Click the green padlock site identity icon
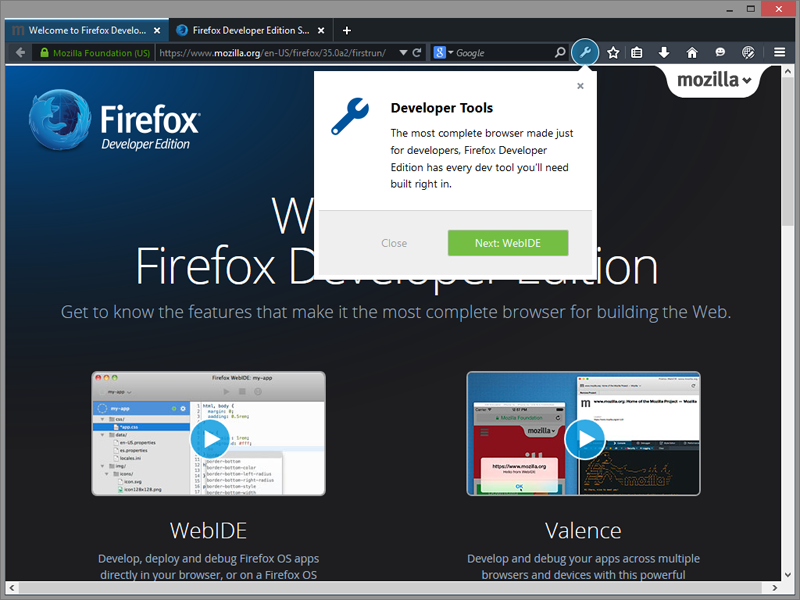The height and width of the screenshot is (600, 800). click(x=44, y=53)
